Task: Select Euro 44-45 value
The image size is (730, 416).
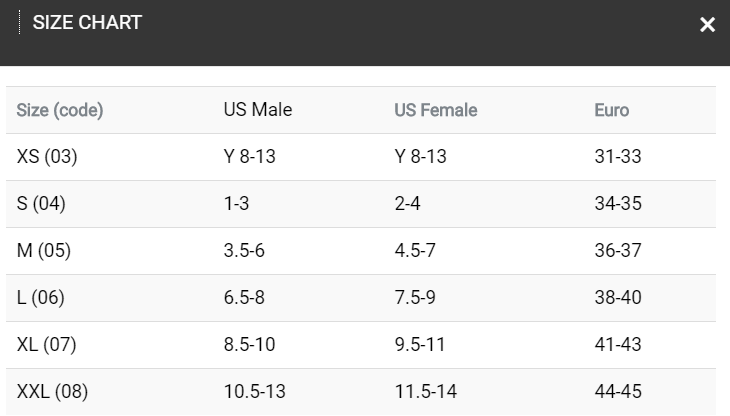Action: [618, 391]
